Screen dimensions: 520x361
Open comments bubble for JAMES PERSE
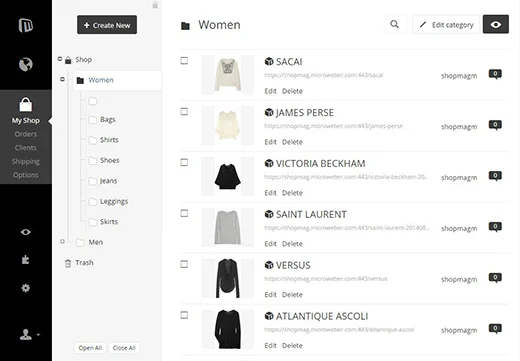(x=495, y=125)
